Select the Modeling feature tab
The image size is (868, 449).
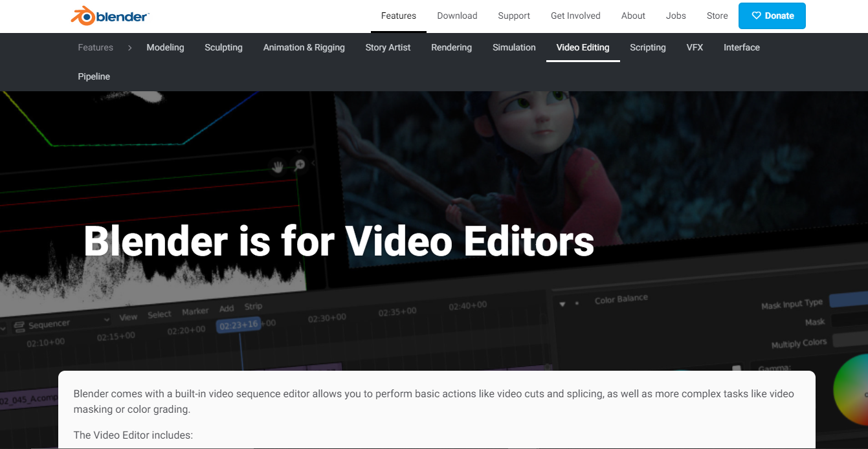(165, 47)
